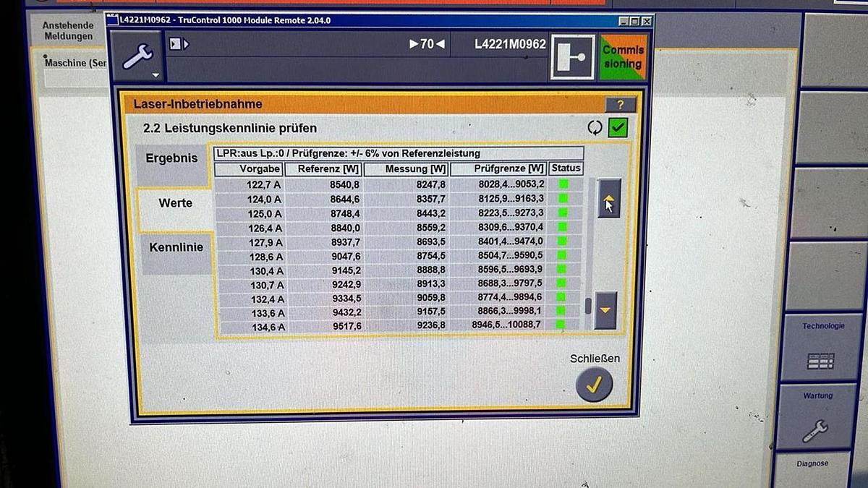Click the Vorgabe column header

click(x=248, y=169)
